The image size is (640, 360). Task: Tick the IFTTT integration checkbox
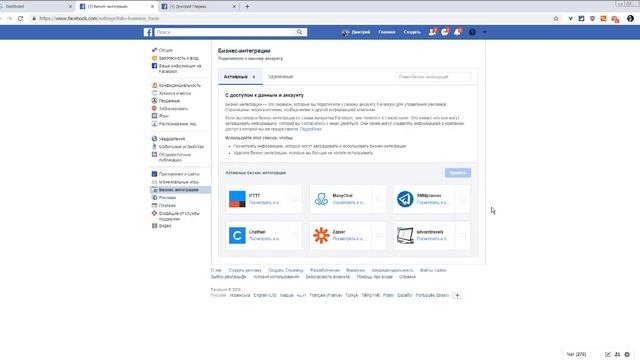coord(295,199)
